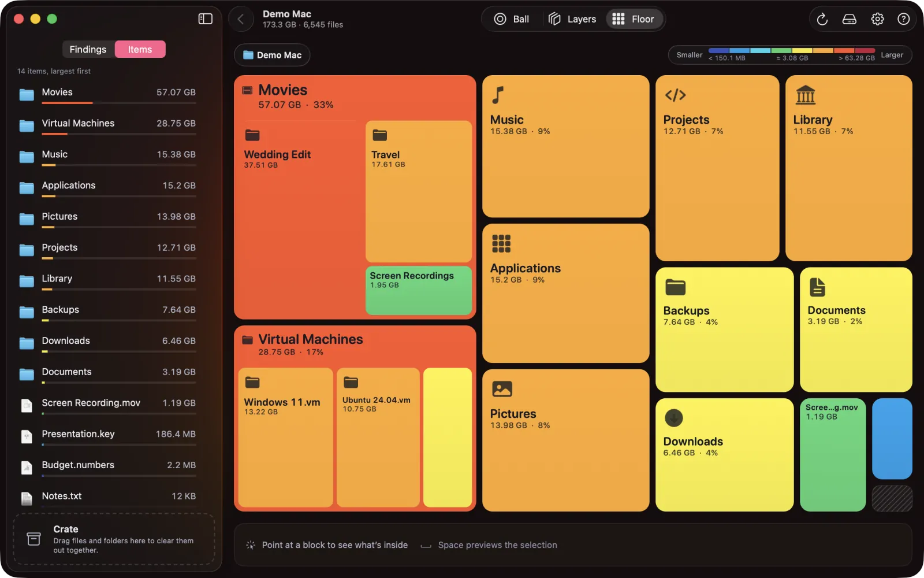This screenshot has height=578, width=924.
Task: Click the Library building icon
Action: 805,95
